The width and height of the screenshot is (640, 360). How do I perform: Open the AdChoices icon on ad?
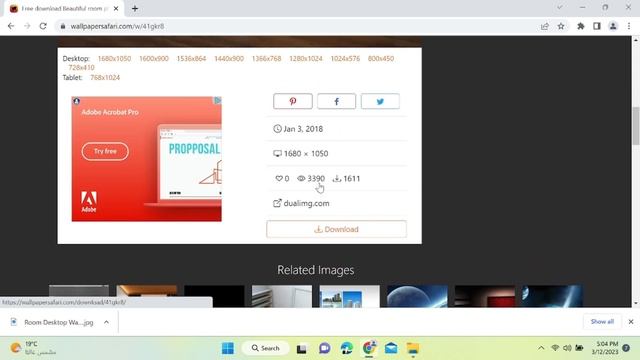218,100
